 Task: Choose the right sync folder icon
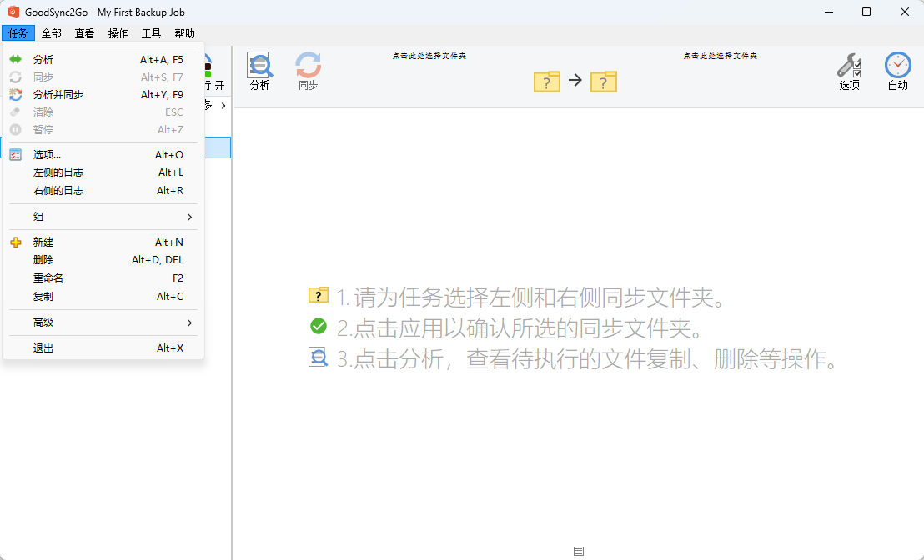click(x=604, y=82)
